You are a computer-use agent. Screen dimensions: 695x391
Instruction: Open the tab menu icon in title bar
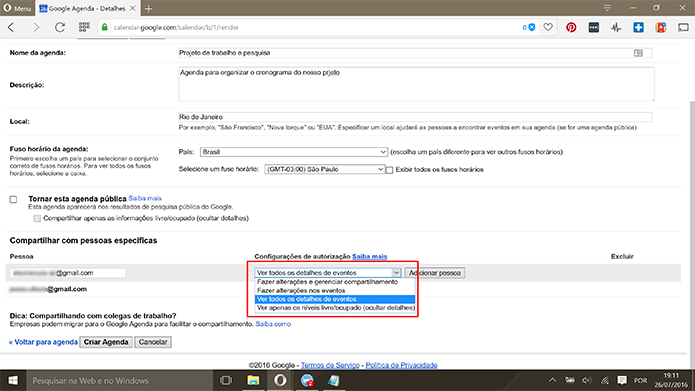[607, 8]
